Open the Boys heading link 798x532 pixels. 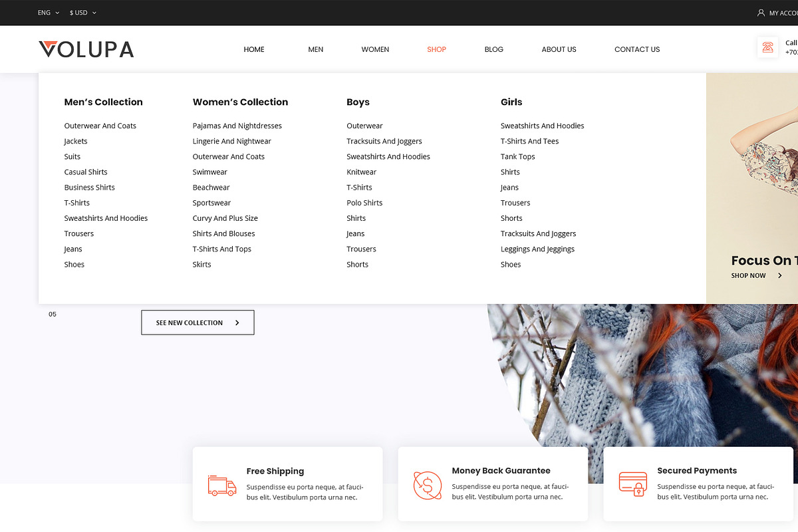(358, 102)
